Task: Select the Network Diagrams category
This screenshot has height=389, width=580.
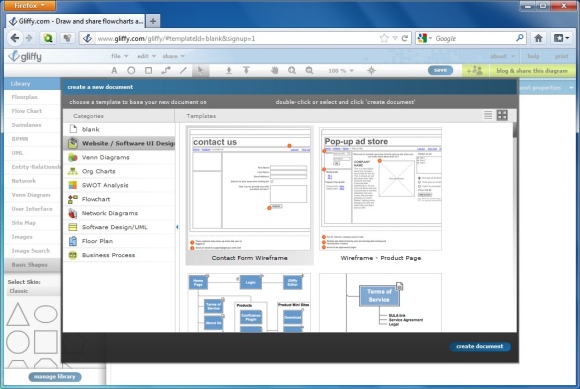Action: coord(119,213)
